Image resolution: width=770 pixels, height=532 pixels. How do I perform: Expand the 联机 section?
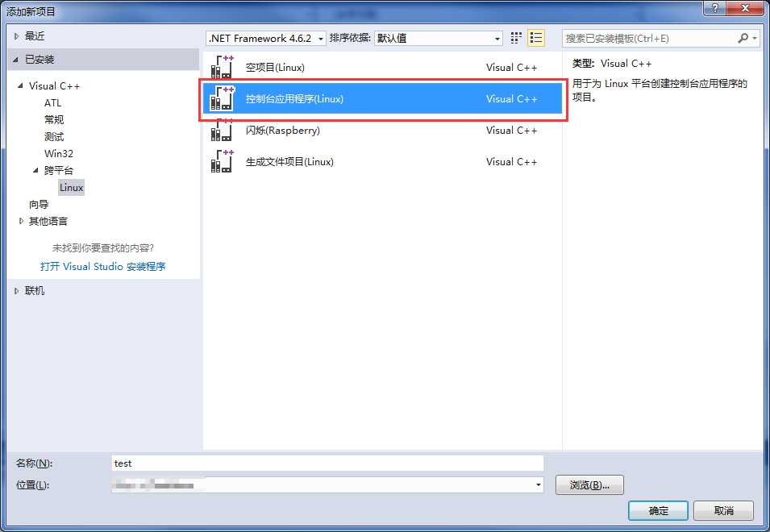click(17, 291)
